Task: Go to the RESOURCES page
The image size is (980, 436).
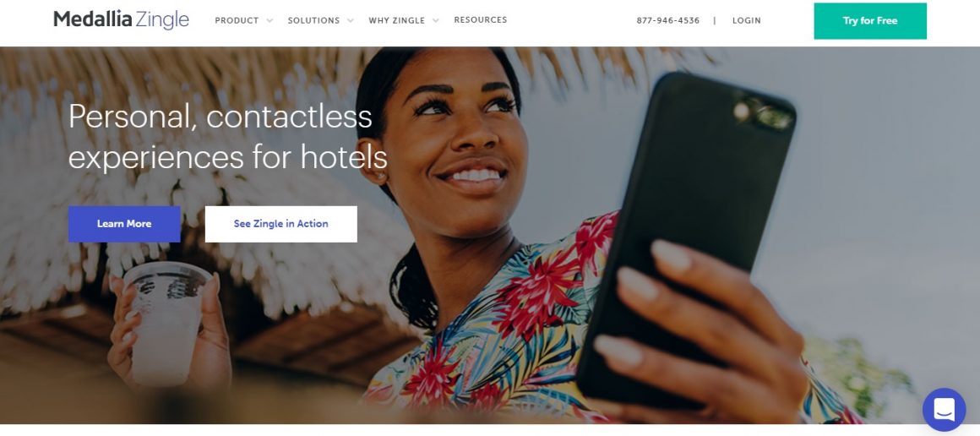Action: pyautogui.click(x=480, y=20)
